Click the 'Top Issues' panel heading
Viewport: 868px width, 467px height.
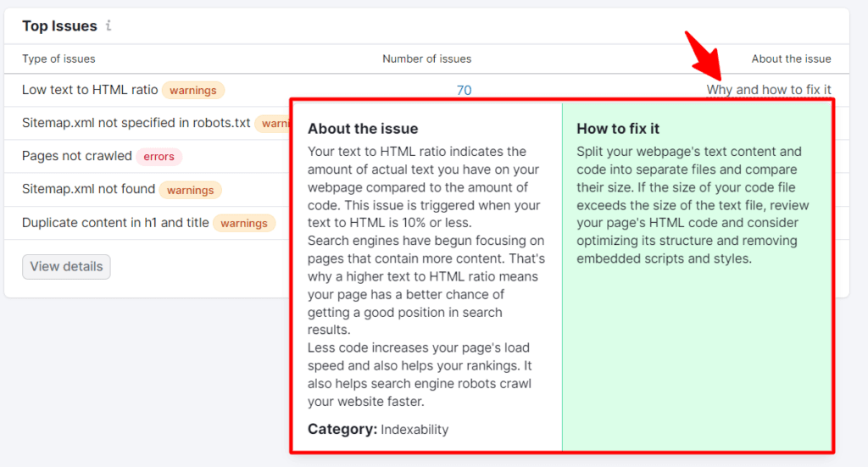pyautogui.click(x=60, y=26)
